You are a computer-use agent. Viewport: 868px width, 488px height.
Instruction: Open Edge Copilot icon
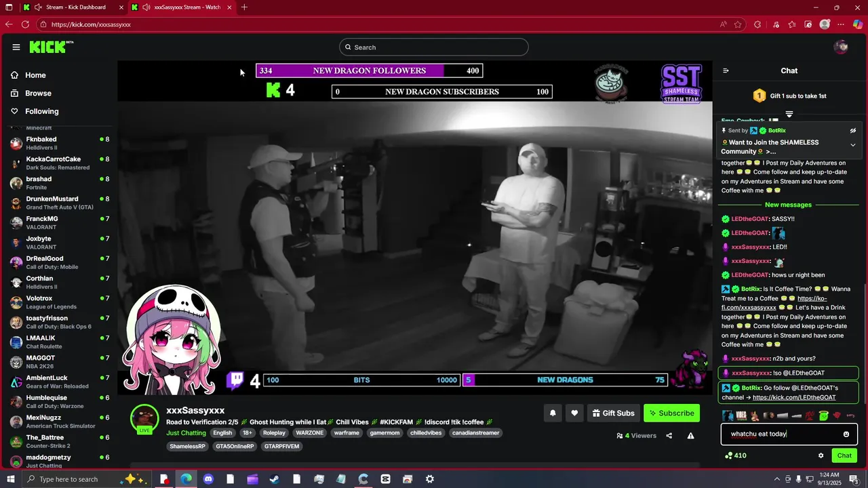pos(858,24)
